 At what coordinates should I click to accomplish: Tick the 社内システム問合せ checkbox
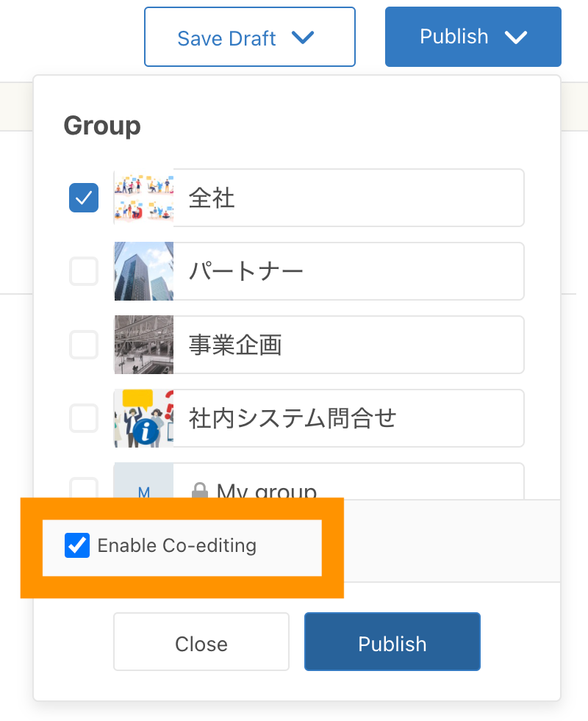[84, 418]
